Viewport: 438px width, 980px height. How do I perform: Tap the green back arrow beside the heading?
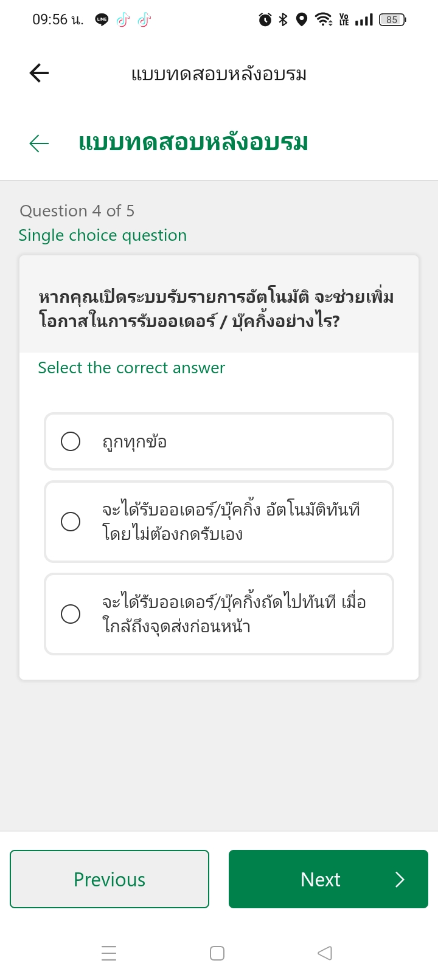39,143
